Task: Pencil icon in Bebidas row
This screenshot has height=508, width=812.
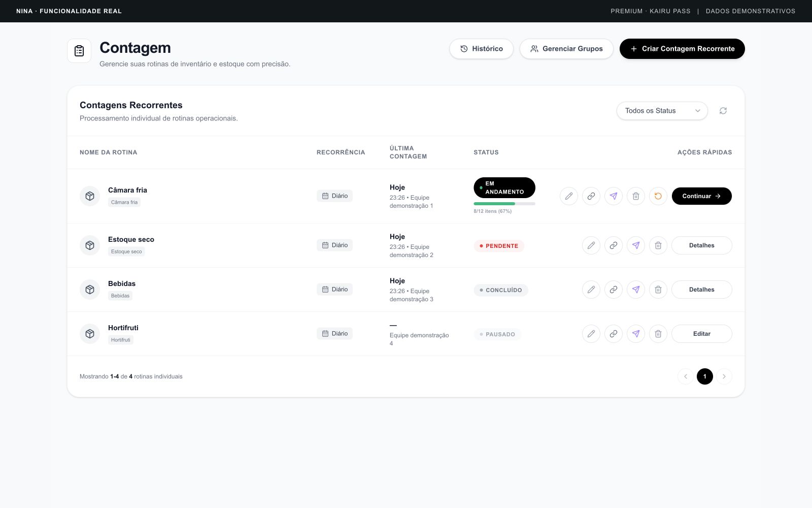Action: tap(591, 290)
